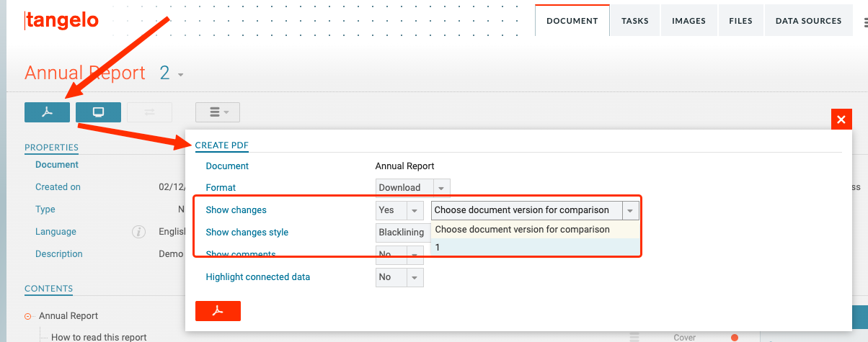Click the greyed-out compare arrows button
Image resolution: width=868 pixels, height=342 pixels.
[149, 112]
